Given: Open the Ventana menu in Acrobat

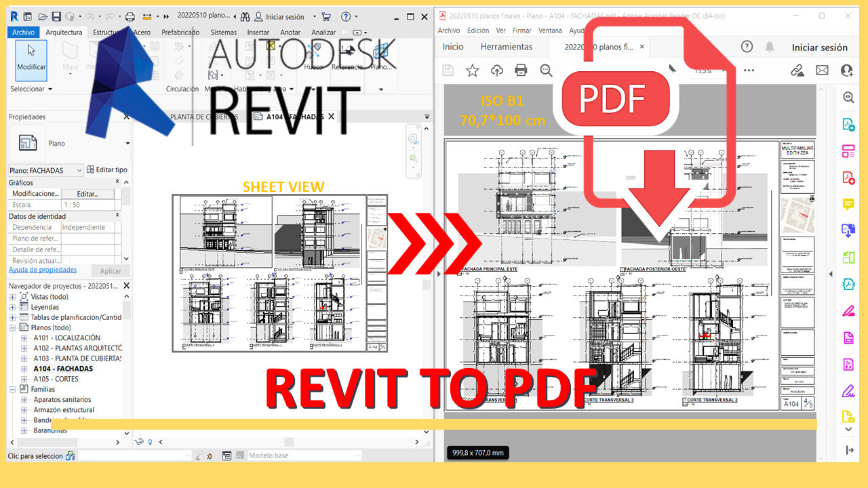Looking at the screenshot, I should (x=550, y=30).
